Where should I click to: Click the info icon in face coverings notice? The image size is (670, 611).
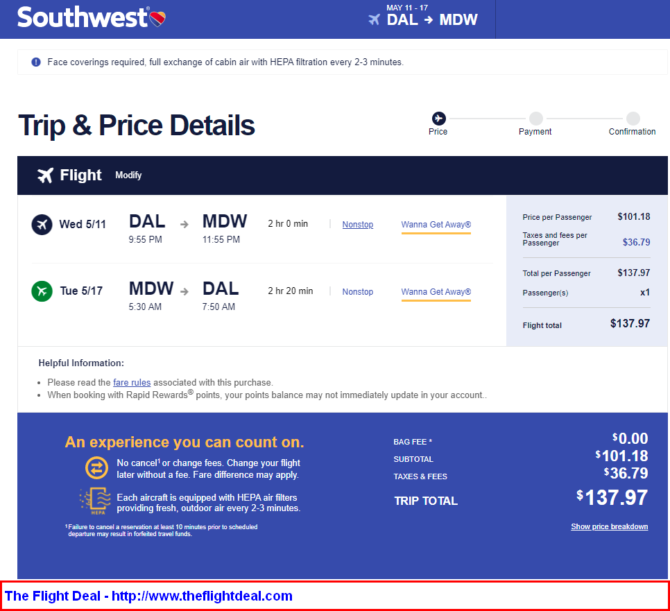click(36, 62)
